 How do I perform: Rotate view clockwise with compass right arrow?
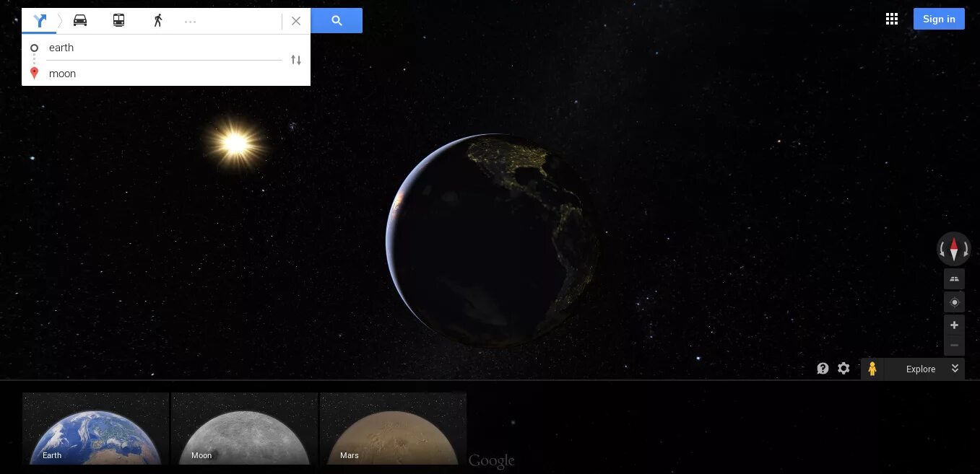[966, 250]
